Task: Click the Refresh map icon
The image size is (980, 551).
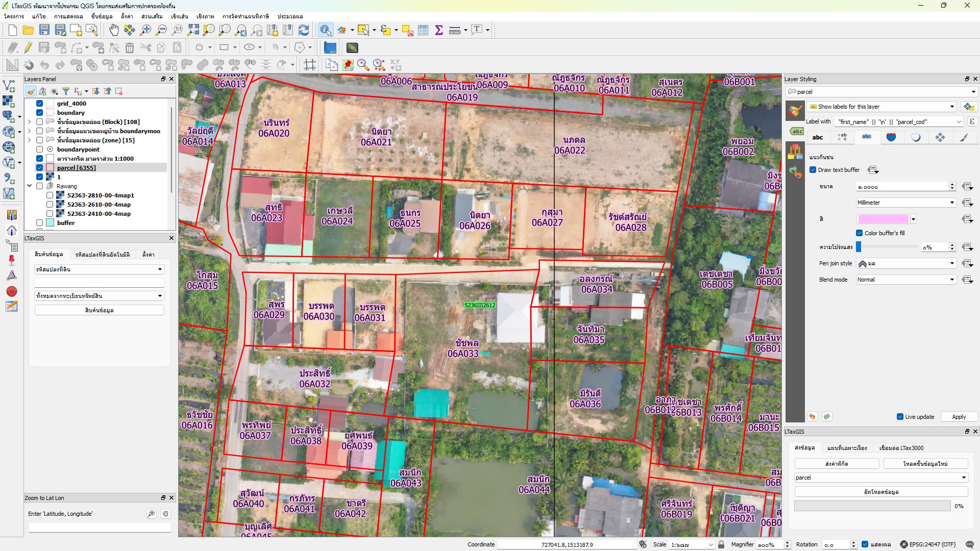Action: tap(304, 30)
